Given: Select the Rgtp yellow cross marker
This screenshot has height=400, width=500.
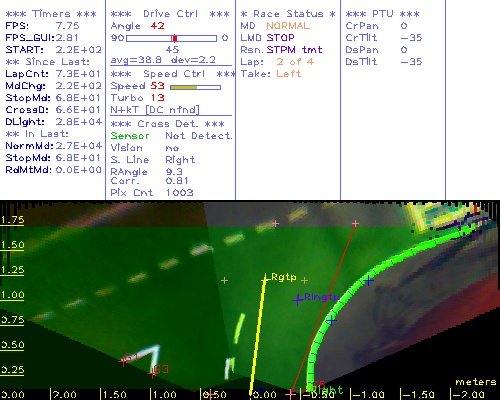Looking at the screenshot, I should click(265, 277).
